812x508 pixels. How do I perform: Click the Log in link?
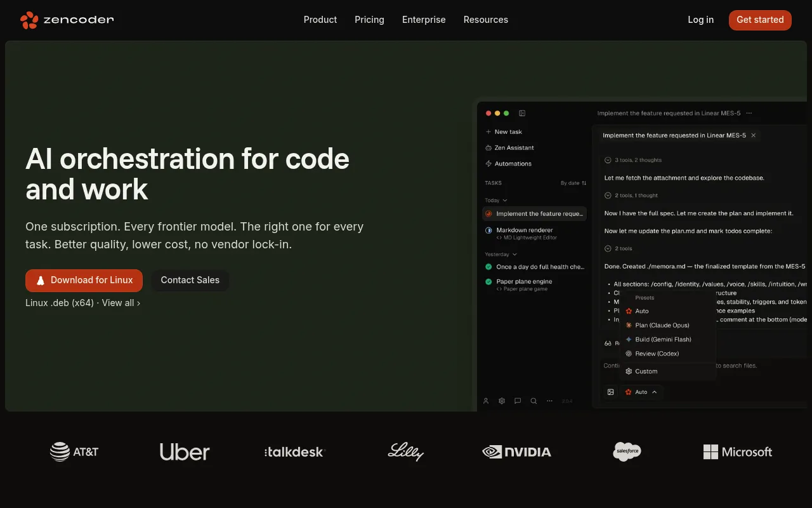click(700, 20)
